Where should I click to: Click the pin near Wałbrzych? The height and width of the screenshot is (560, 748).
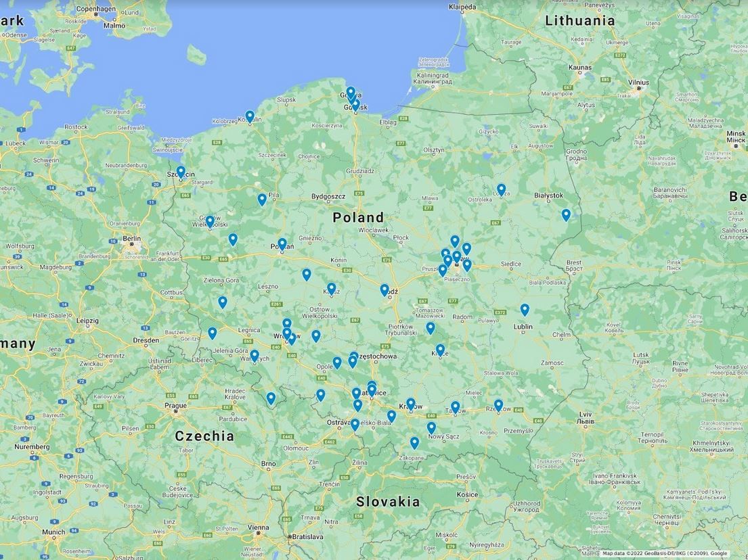pos(255,356)
